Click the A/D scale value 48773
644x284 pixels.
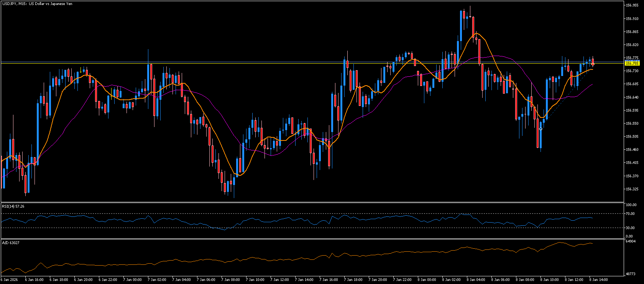(x=631, y=274)
